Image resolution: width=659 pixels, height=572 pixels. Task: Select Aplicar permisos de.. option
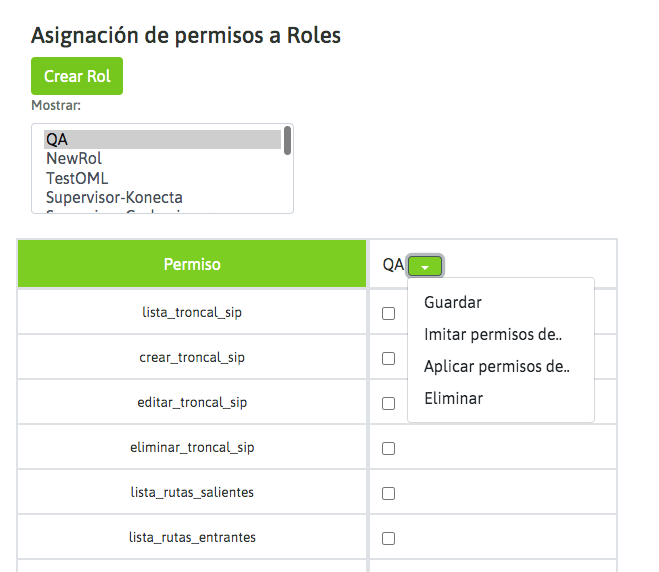497,367
